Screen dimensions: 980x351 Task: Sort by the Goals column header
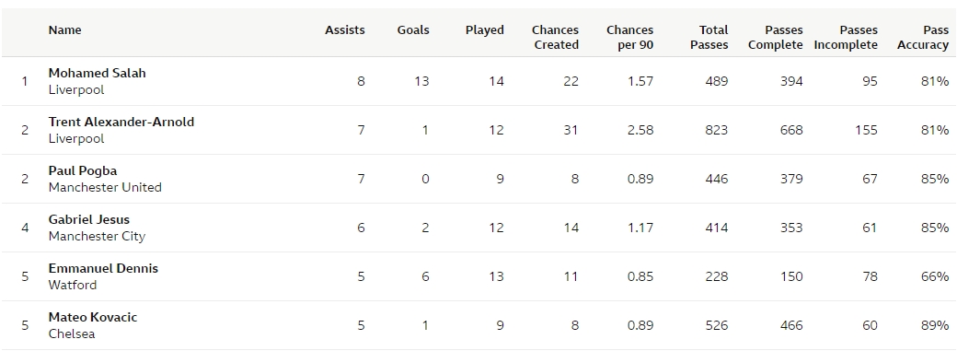click(x=413, y=30)
